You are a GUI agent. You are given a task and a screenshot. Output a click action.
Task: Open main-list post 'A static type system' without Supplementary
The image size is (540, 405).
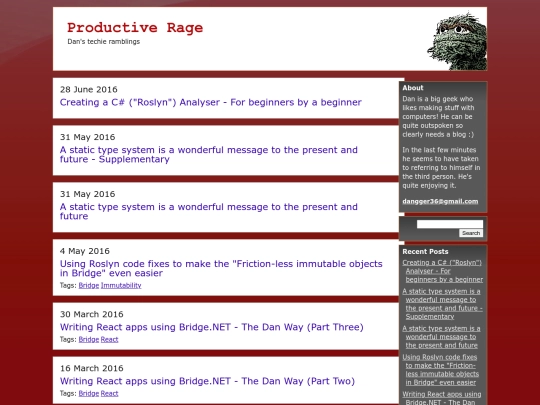pyautogui.click(x=209, y=211)
